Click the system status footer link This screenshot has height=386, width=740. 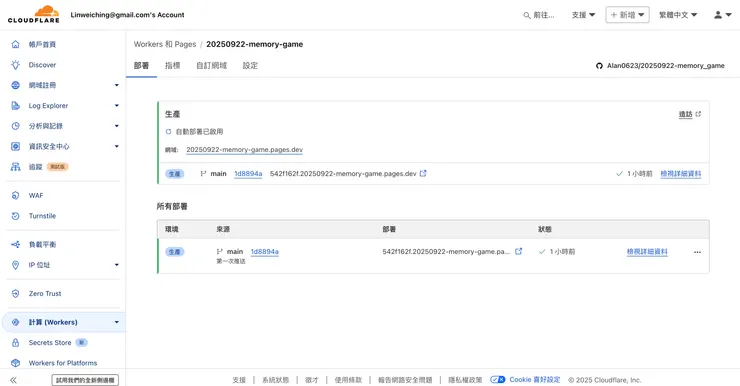pos(275,380)
